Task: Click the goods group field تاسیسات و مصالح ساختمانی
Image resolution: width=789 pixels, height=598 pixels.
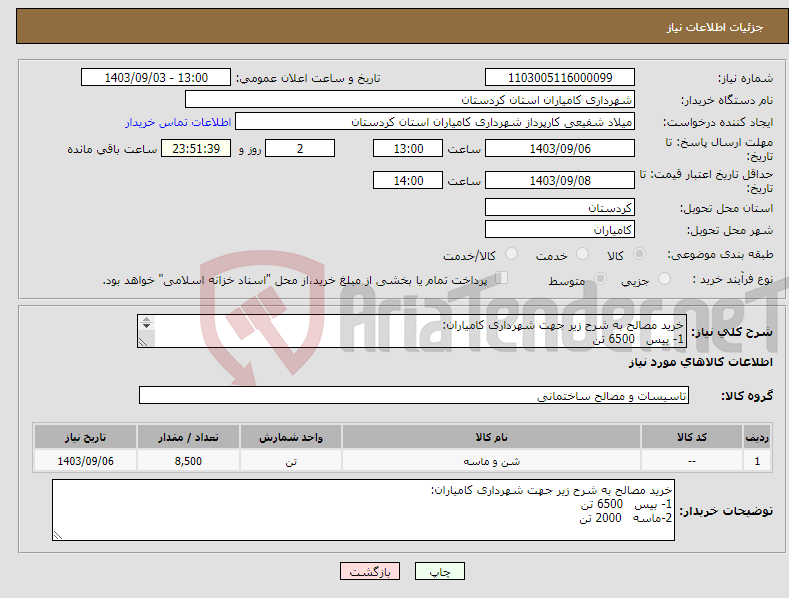Action: (414, 395)
